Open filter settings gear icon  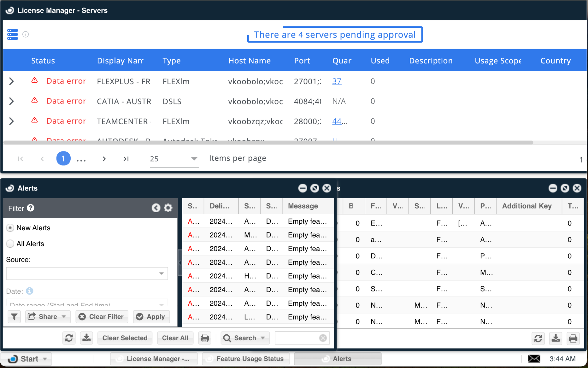(168, 208)
